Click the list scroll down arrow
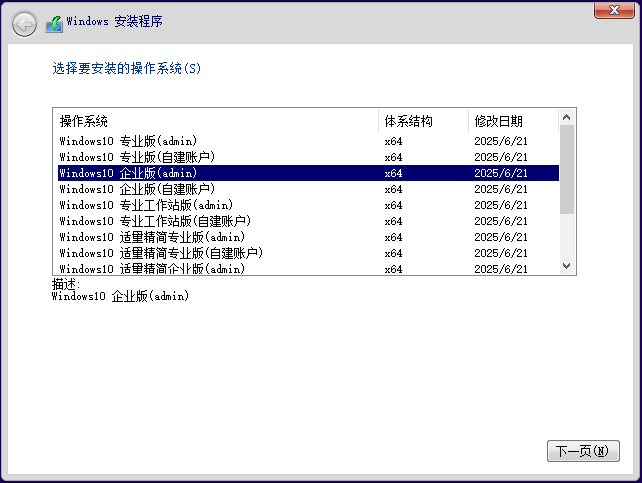This screenshot has height=483, width=642. pyautogui.click(x=567, y=266)
